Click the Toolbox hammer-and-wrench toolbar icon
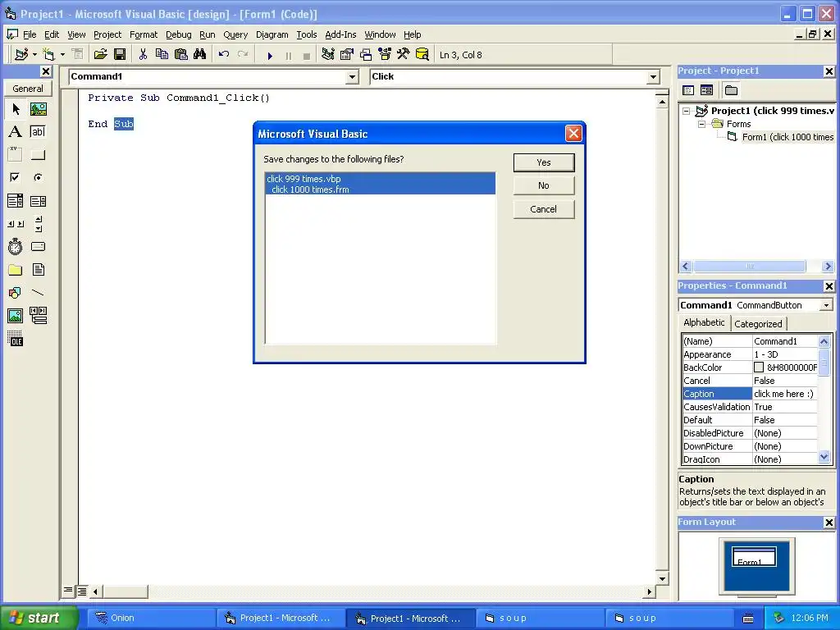The image size is (840, 630). [404, 55]
